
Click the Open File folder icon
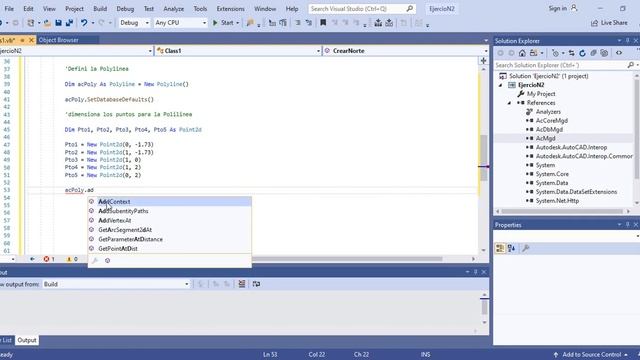[47, 23]
